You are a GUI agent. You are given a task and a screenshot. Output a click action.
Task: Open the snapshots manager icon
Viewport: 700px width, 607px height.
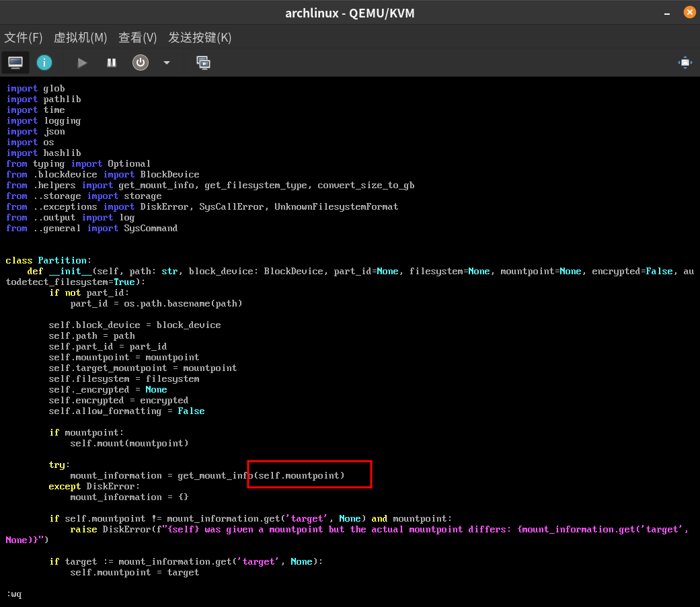pos(203,63)
